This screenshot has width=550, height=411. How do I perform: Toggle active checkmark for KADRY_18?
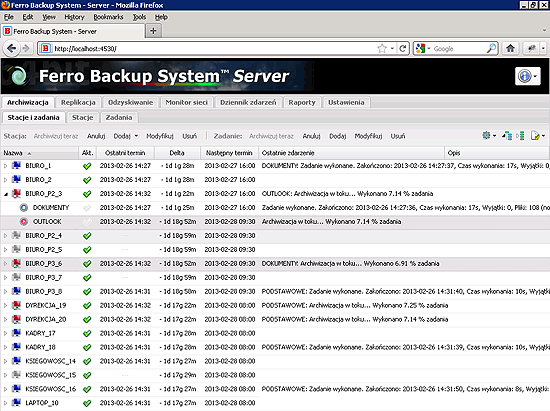[x=87, y=348]
